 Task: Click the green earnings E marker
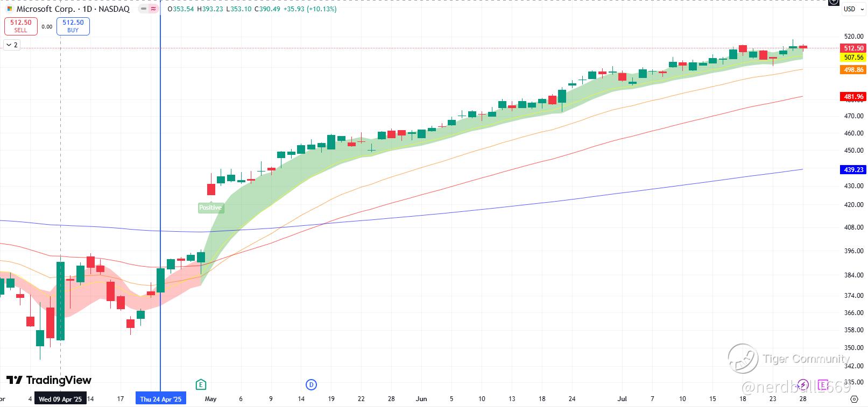(201, 384)
